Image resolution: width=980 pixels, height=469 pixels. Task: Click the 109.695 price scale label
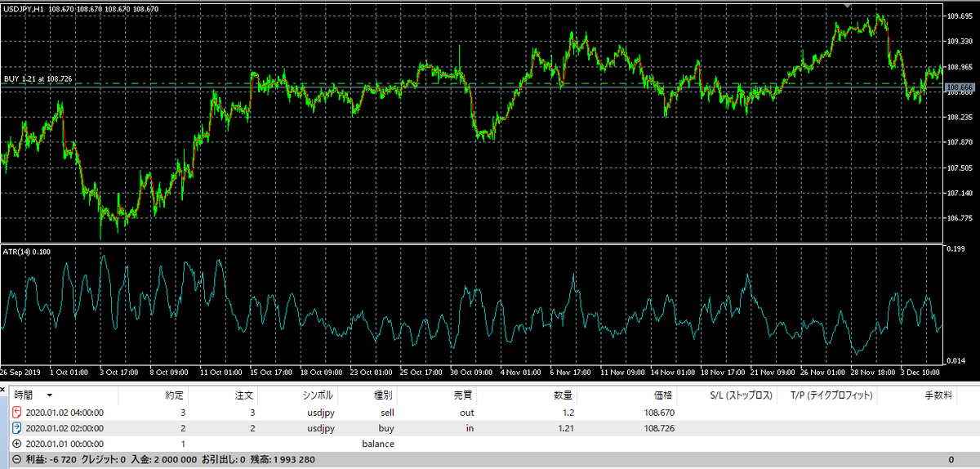[x=959, y=16]
